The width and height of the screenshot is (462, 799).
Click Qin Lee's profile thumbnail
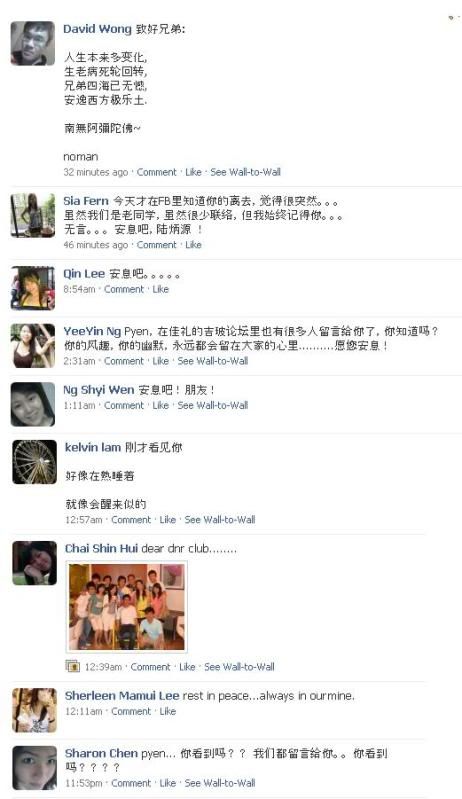[x=33, y=288]
